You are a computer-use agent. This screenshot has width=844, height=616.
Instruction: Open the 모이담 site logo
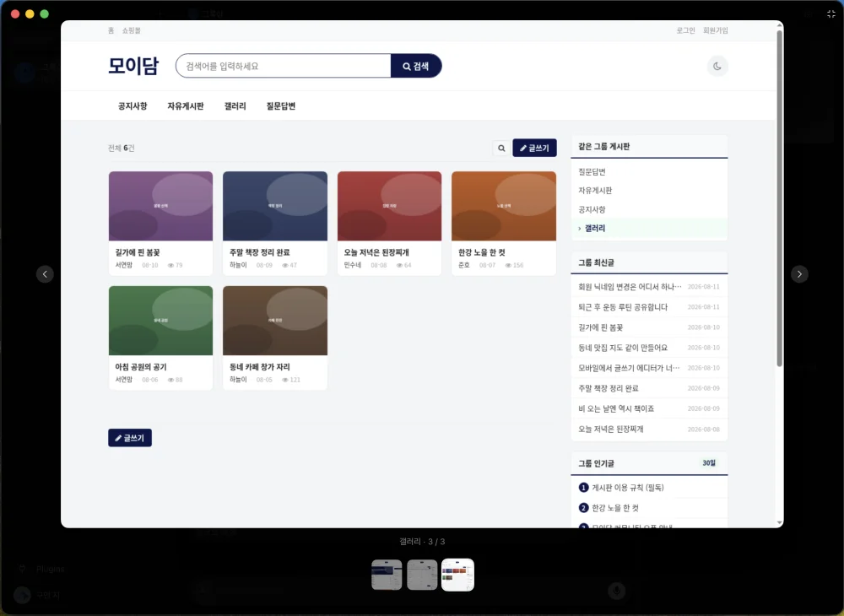[133, 66]
